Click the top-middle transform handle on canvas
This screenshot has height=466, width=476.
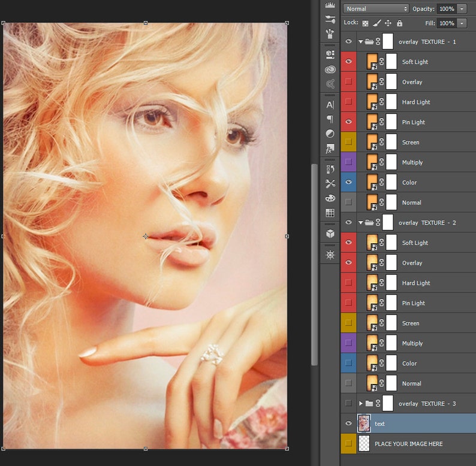pyautogui.click(x=146, y=23)
